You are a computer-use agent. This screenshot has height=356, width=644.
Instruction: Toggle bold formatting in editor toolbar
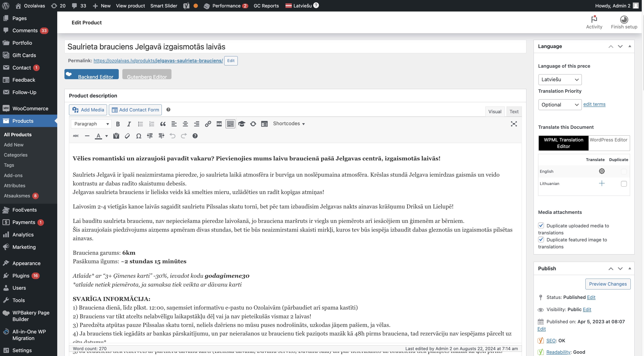coord(118,124)
